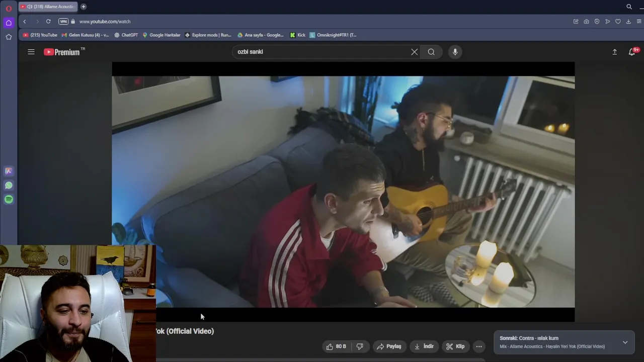This screenshot has width=644, height=362.
Task: Open WhatsApp in Opera sidebar
Action: [x=9, y=186]
